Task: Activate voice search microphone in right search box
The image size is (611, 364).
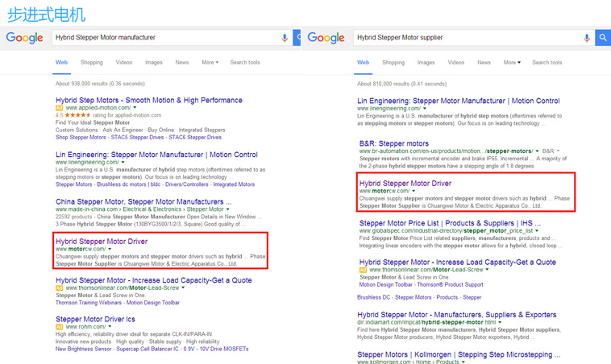Action: coord(587,38)
